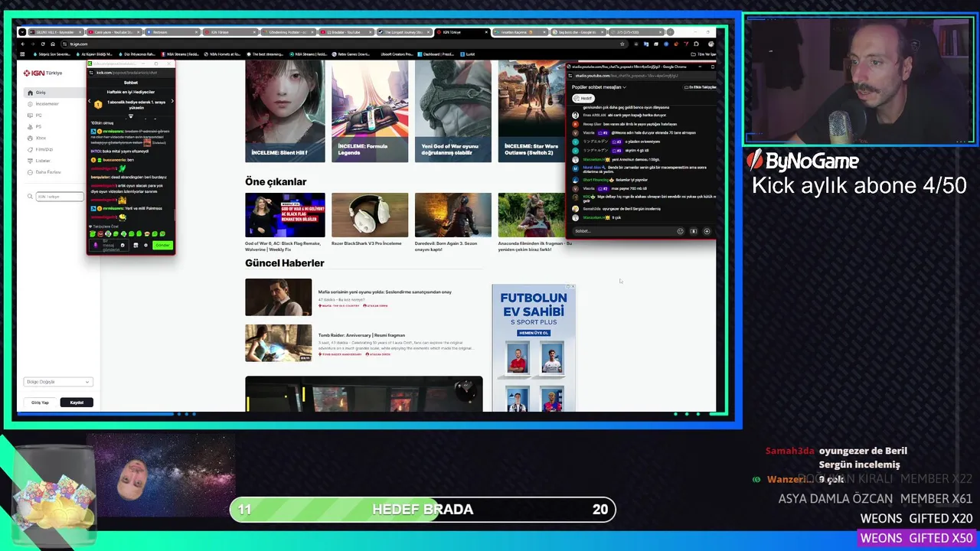This screenshot has height=551, width=980.
Task: Open the region selection dropdown in sidebar
Action: [x=57, y=382]
